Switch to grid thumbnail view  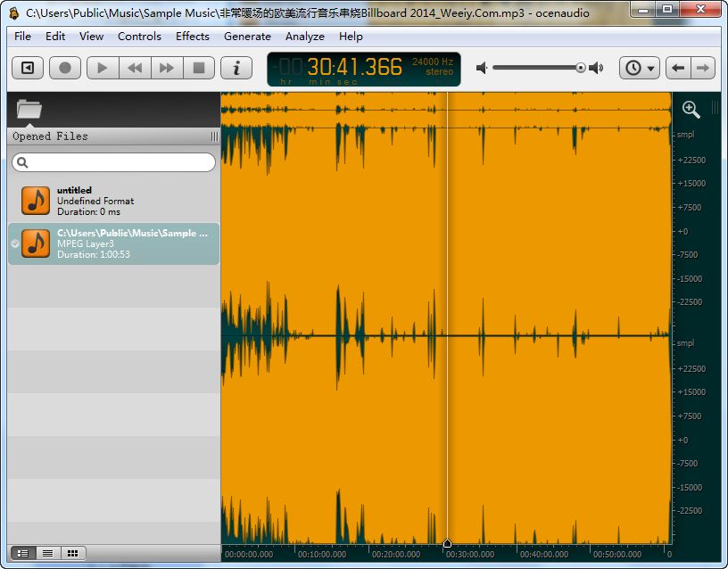73,553
